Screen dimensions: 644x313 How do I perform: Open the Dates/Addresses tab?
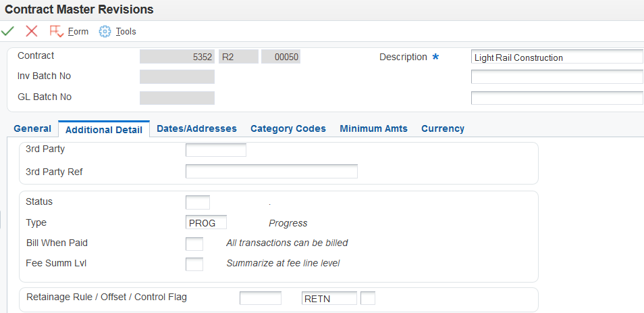(196, 128)
